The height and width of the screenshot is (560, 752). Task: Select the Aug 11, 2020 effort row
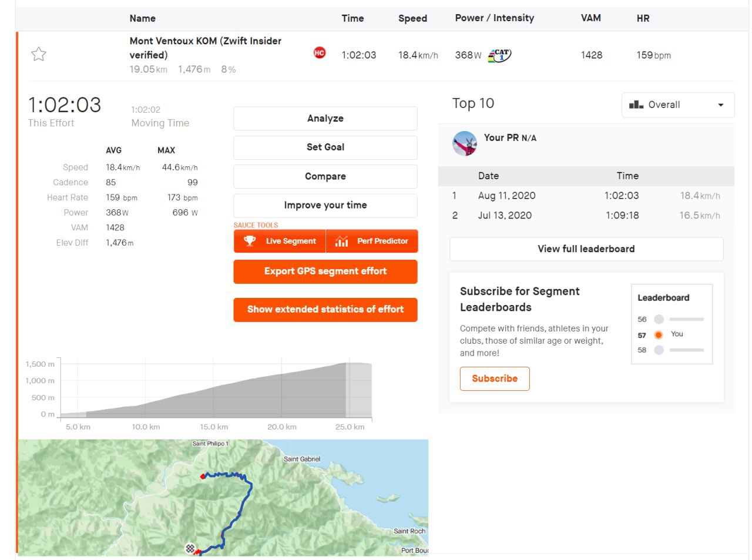coord(586,196)
